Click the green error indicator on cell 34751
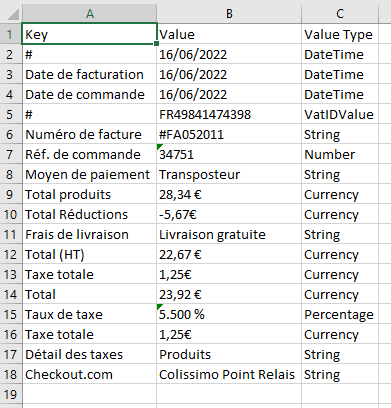Viewport: 391px width, 408px height. point(159,147)
